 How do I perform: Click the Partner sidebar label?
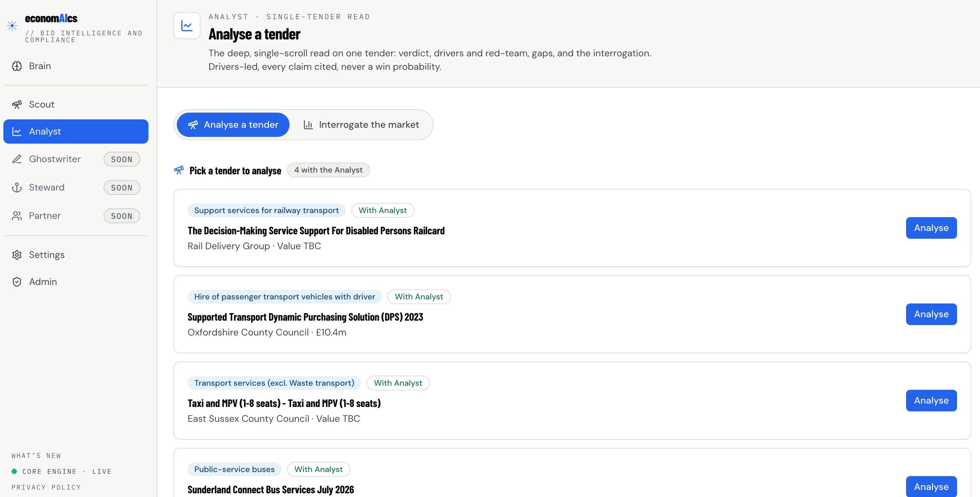45,216
